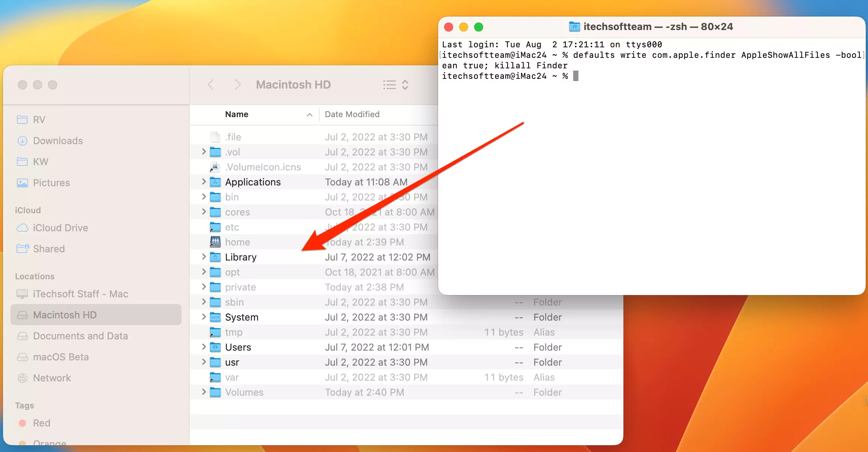Click the Locations section header
This screenshot has width=868, height=452.
(x=35, y=276)
